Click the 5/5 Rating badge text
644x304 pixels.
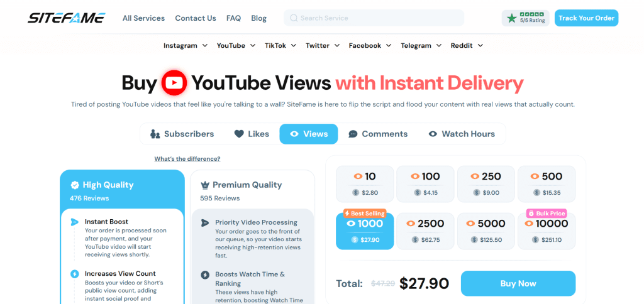[x=532, y=21]
